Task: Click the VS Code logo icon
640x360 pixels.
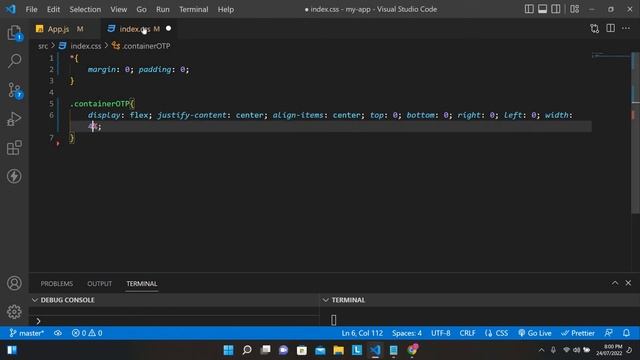Action: pos(11,9)
